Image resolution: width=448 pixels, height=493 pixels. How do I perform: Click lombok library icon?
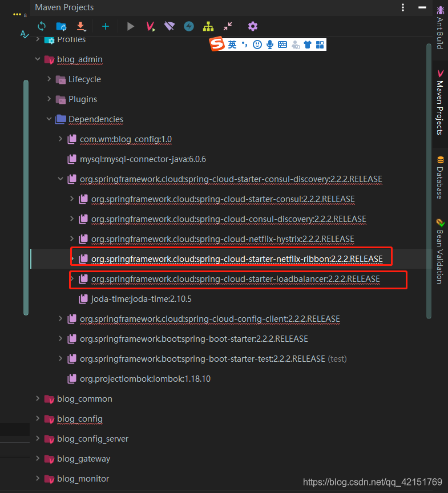(x=72, y=379)
